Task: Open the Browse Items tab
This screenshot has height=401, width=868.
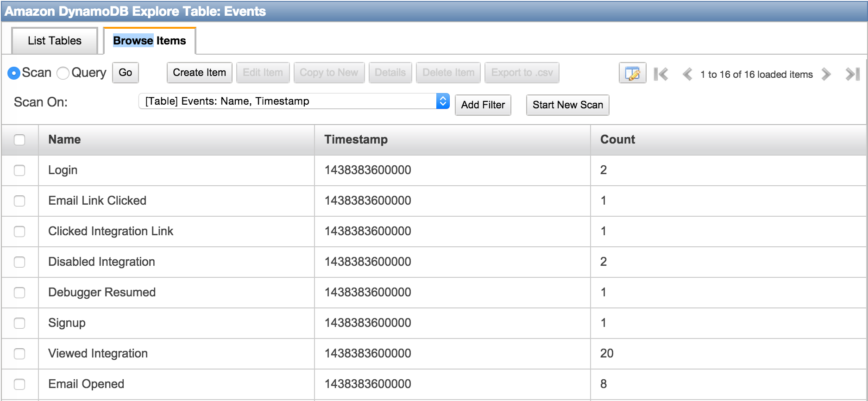Action: (x=150, y=41)
